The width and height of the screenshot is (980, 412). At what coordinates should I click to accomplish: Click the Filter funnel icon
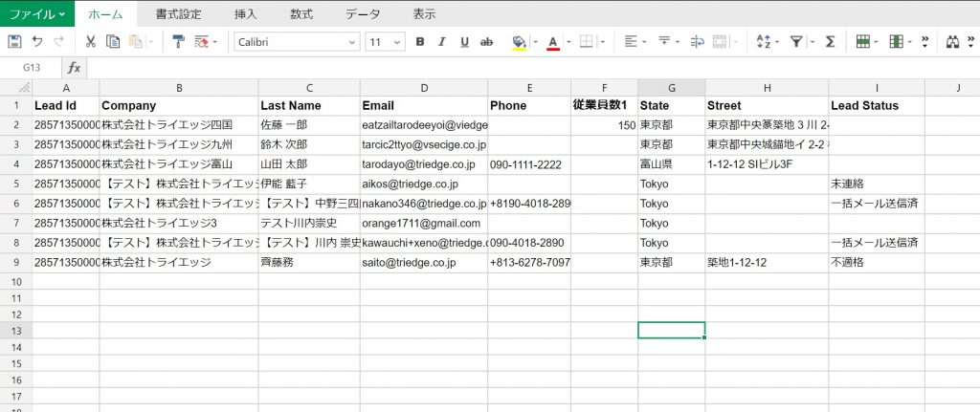(x=796, y=42)
